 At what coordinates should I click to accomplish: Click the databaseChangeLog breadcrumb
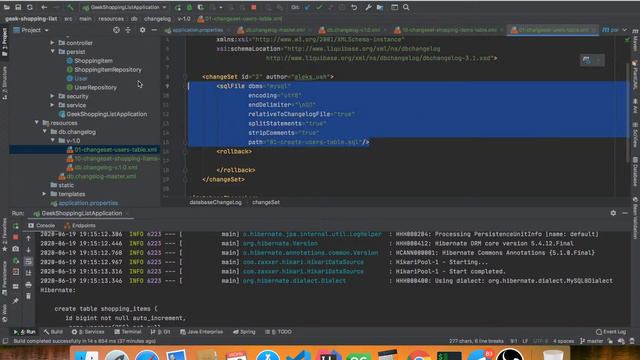[x=216, y=202]
